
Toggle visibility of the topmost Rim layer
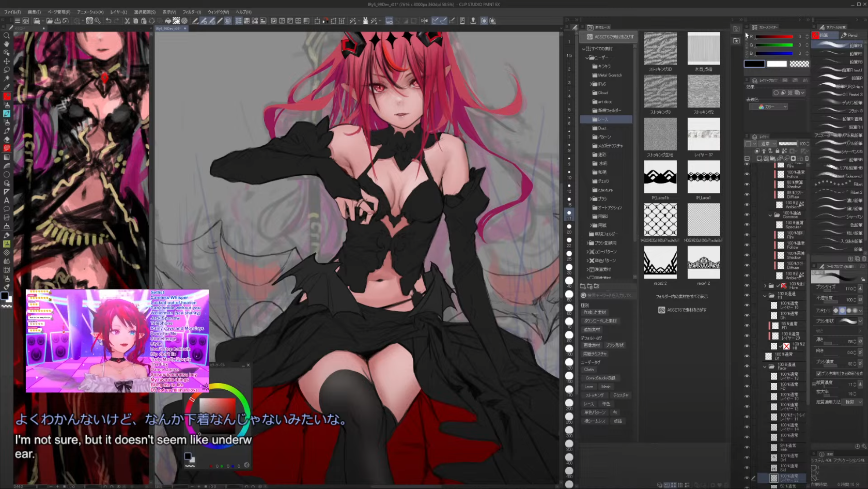(747, 164)
